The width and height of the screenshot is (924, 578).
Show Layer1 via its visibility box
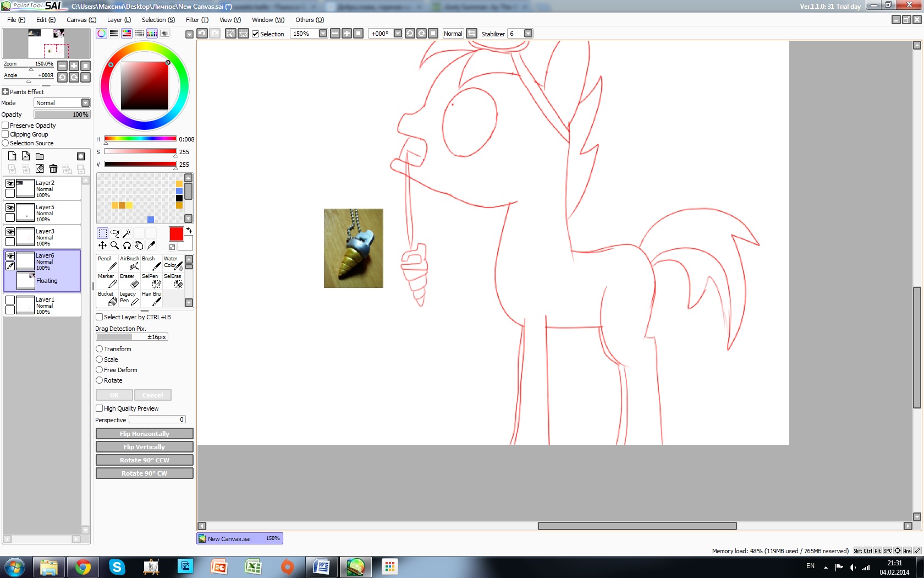(10, 300)
